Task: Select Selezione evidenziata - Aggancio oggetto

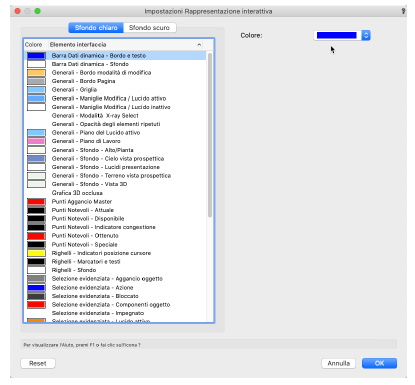Action: click(115, 279)
